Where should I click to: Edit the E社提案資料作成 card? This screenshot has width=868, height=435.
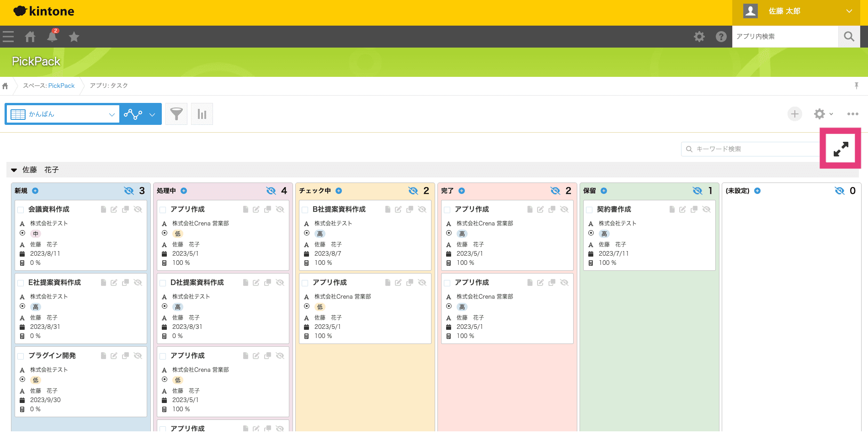(x=114, y=283)
